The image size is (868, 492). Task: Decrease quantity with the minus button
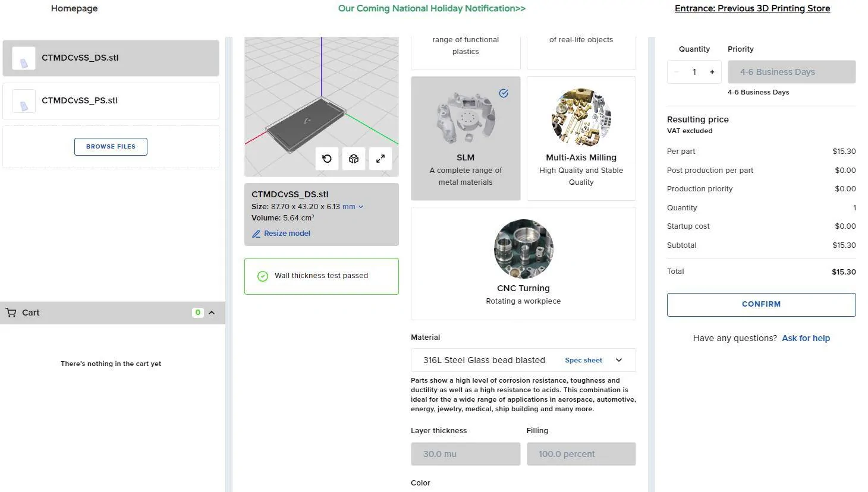click(677, 72)
